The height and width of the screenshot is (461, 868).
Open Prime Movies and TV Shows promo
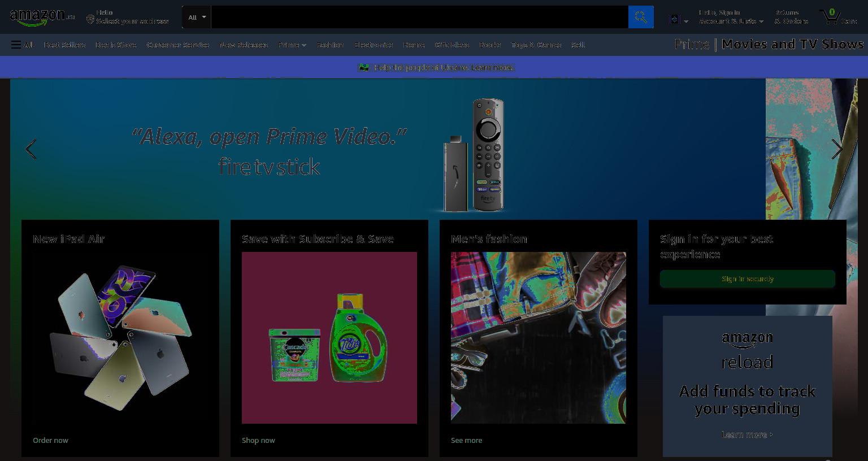click(x=769, y=44)
